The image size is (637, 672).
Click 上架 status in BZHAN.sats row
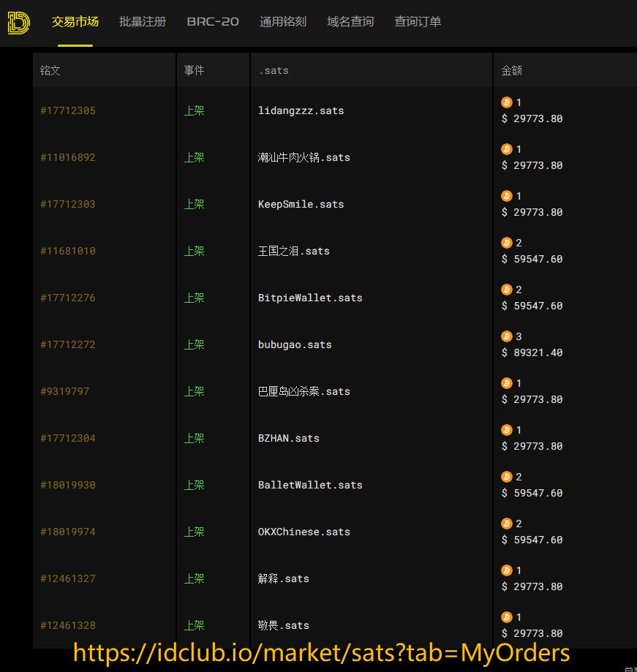click(x=195, y=438)
